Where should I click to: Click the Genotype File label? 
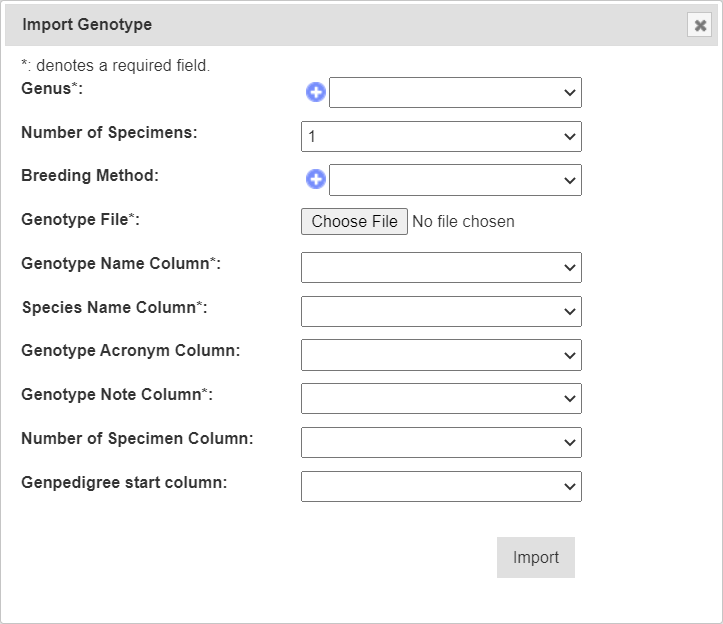[x=80, y=219]
